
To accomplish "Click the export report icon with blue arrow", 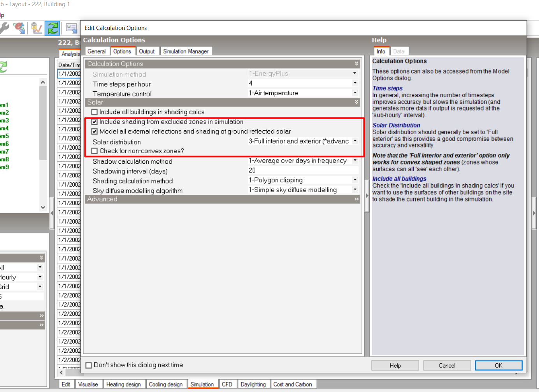I will tap(72, 28).
